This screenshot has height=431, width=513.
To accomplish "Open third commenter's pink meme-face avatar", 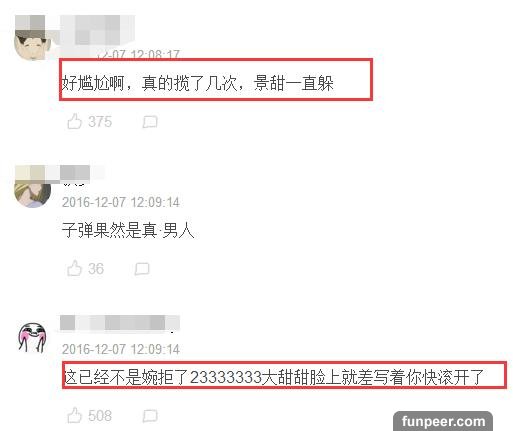I will 32,337.
